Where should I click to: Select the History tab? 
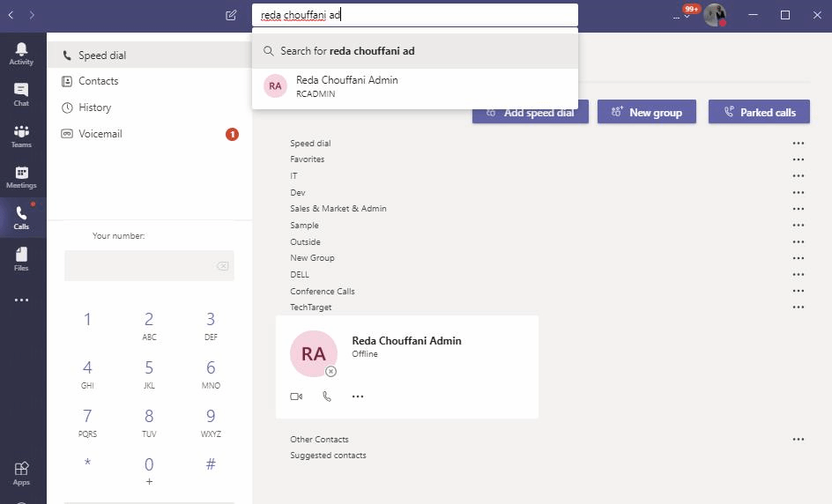point(94,107)
